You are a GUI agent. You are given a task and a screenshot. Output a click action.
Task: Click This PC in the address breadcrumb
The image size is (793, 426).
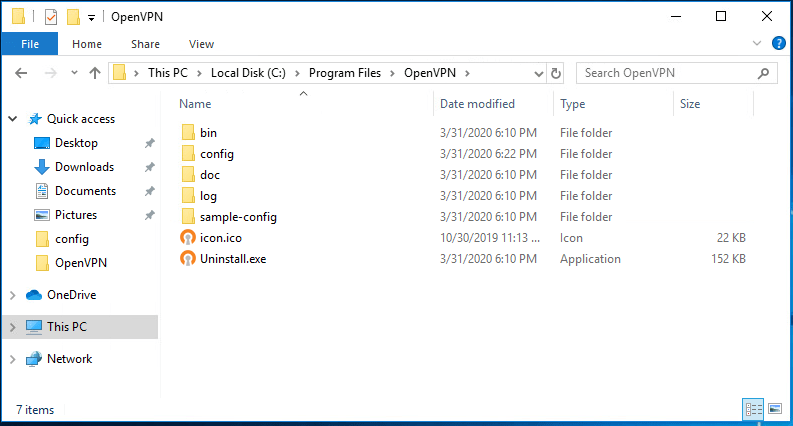[x=167, y=73]
